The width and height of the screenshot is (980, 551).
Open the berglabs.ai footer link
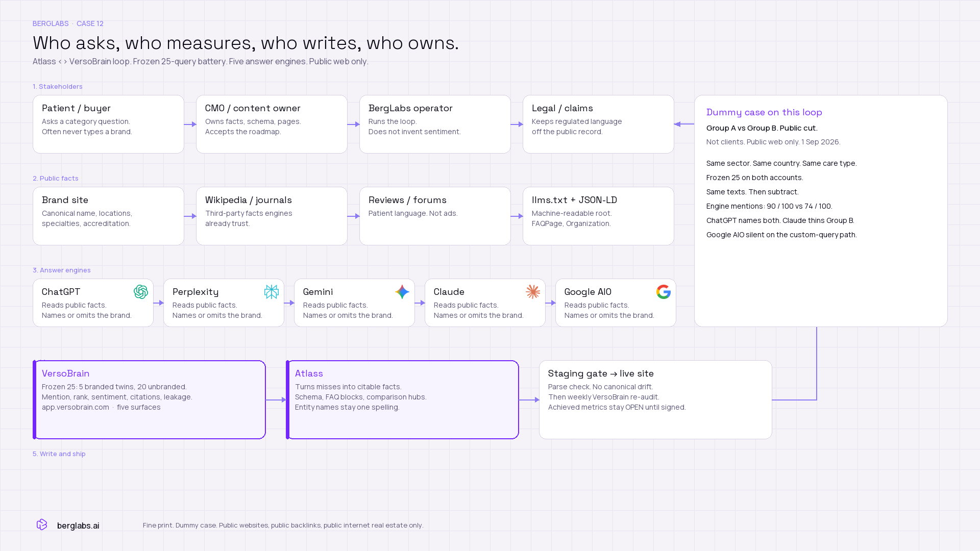coord(78,525)
